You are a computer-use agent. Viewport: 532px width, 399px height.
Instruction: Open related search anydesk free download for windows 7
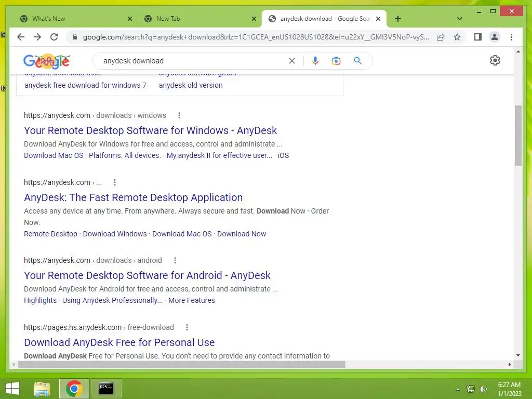pos(85,85)
